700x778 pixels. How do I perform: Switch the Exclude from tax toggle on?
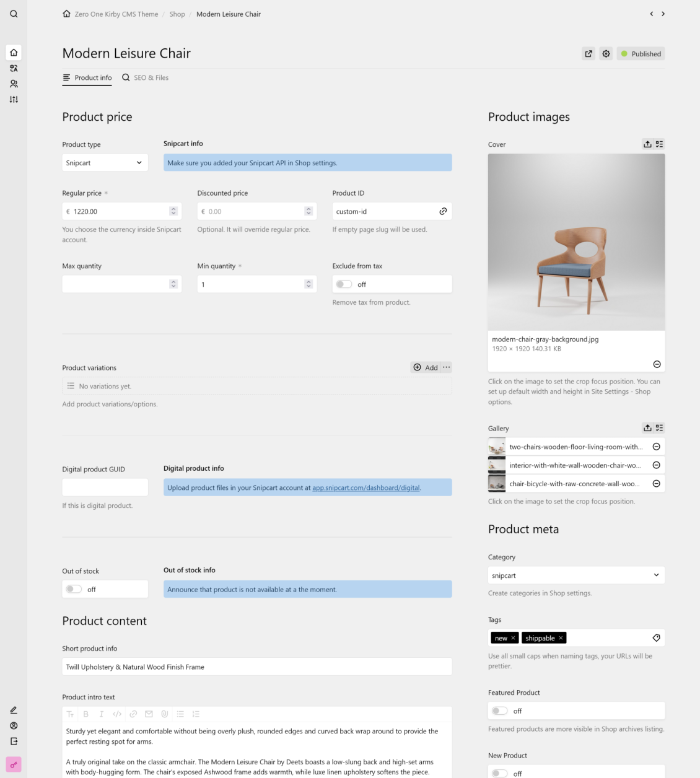pos(344,284)
